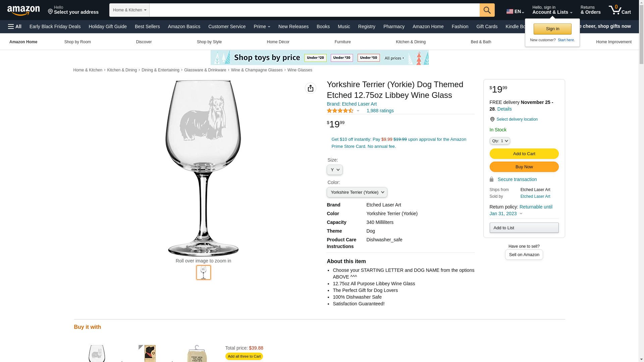Open the Color dropdown Yorkshire Terrier (Yorkie)
Image resolution: width=644 pixels, height=362 pixels.
point(357,192)
